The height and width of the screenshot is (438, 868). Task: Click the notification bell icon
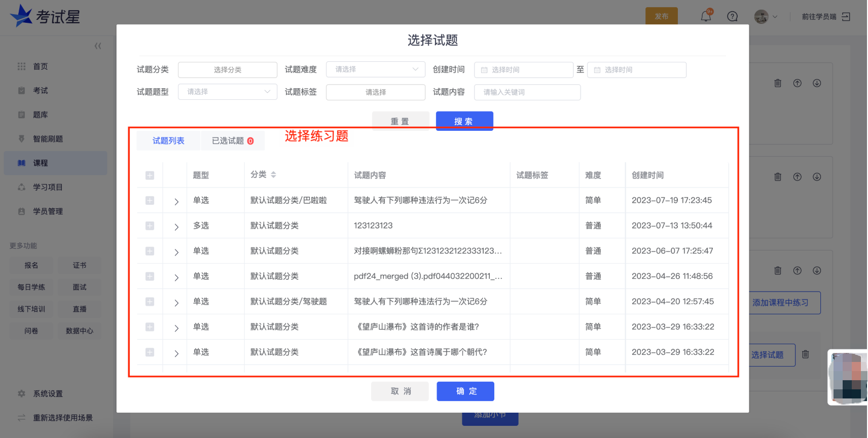coord(706,16)
